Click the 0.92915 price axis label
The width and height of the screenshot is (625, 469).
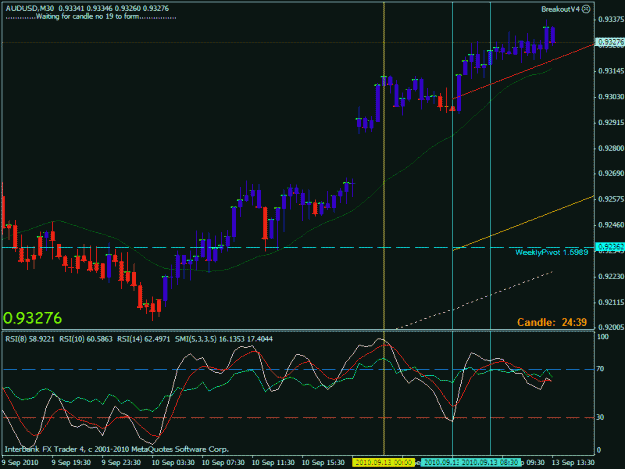pyautogui.click(x=611, y=122)
